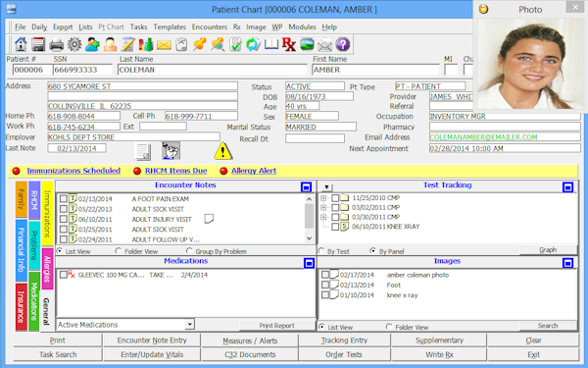Click the Enter/Update Vitals button
588x368 pixels.
point(152,354)
